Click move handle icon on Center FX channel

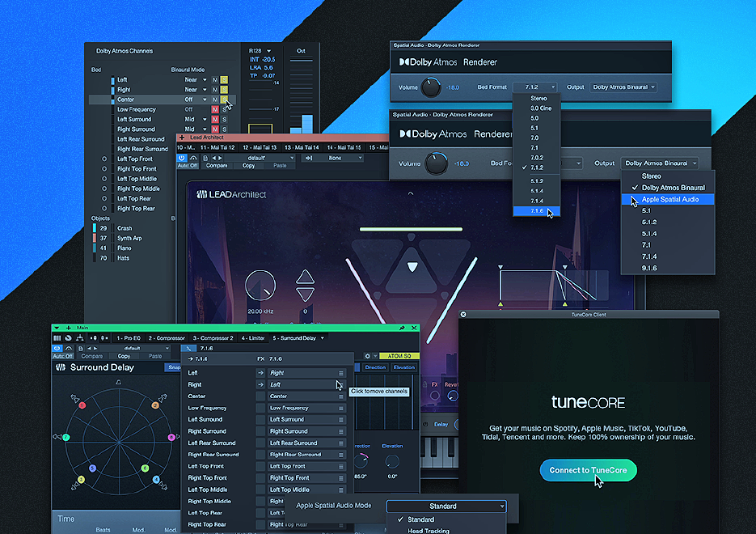[x=341, y=396]
